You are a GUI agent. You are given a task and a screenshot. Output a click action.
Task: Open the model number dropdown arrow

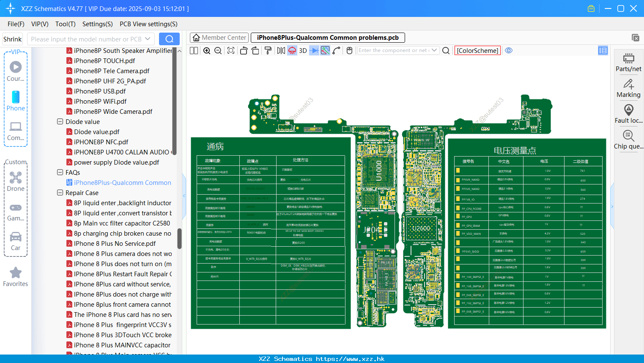(x=148, y=39)
